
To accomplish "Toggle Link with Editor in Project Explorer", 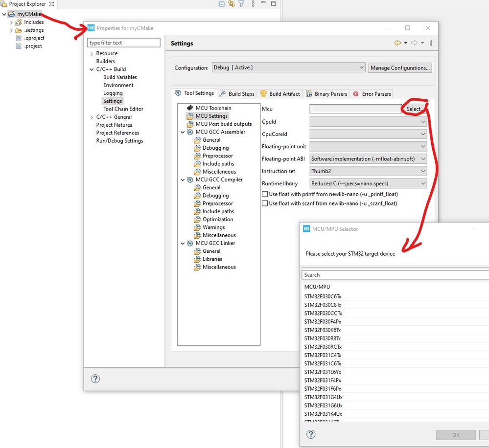I will click(x=232, y=4).
